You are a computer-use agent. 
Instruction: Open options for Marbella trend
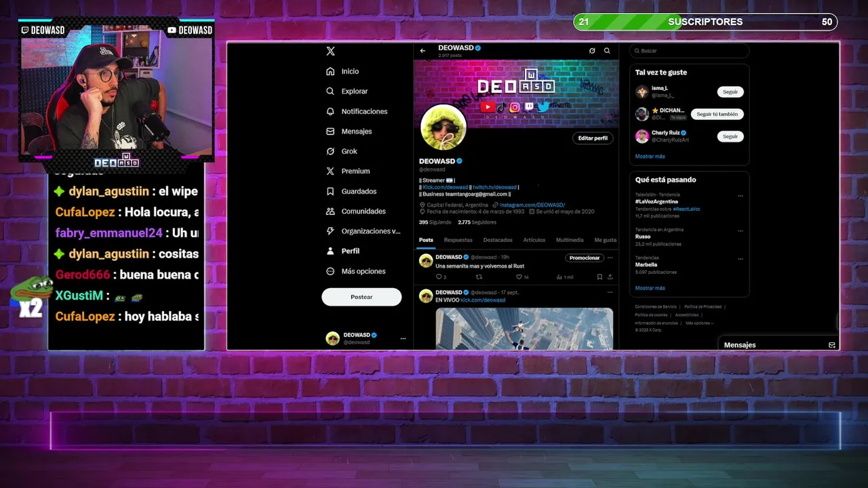pyautogui.click(x=741, y=259)
